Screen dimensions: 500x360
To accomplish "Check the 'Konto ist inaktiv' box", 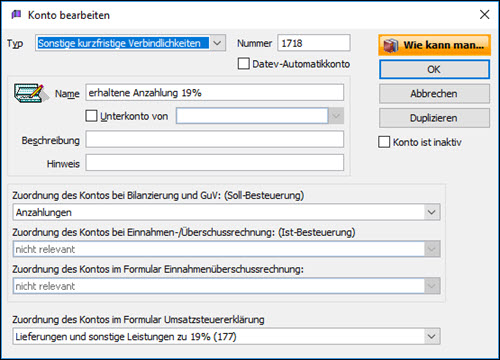I will (x=384, y=142).
